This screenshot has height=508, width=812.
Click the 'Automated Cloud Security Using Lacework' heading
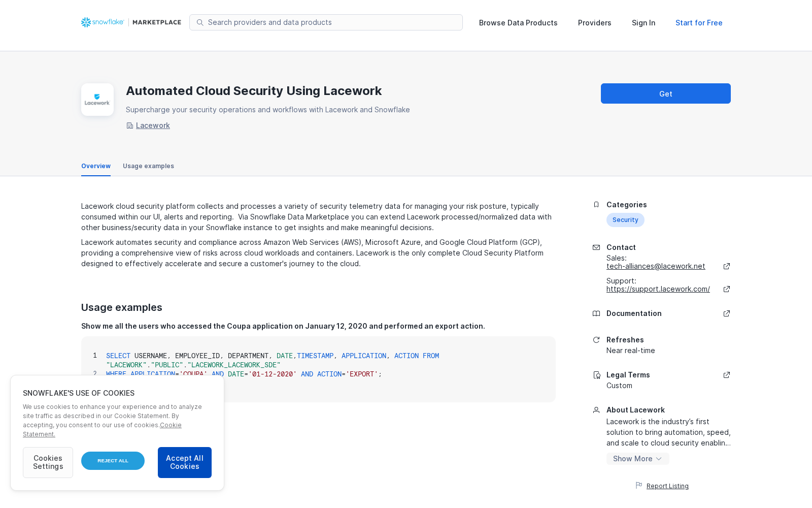click(254, 91)
